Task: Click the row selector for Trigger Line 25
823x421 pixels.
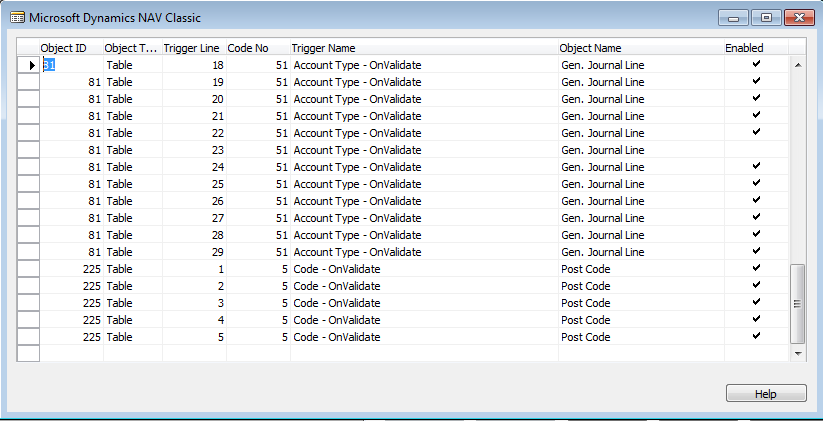Action: point(28,184)
